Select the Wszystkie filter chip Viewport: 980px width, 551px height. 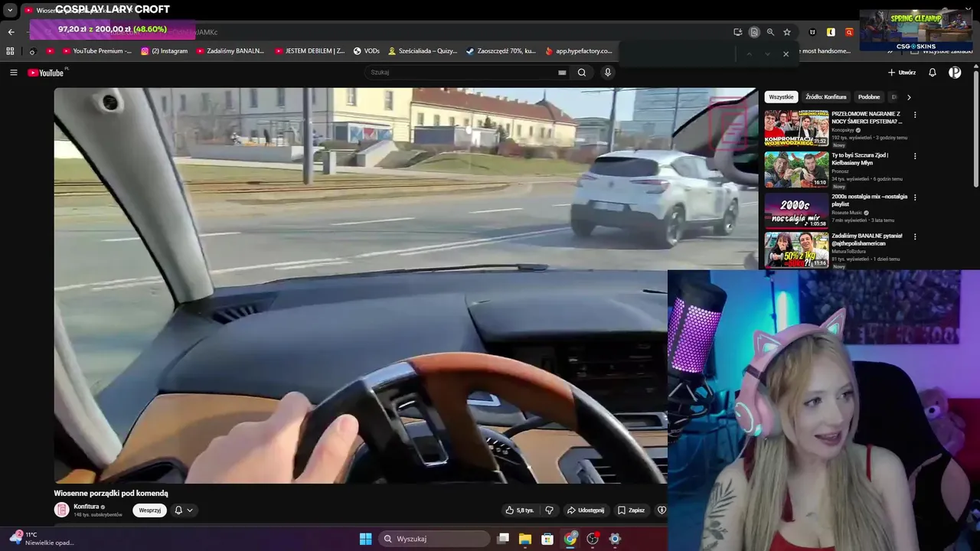[x=781, y=97]
